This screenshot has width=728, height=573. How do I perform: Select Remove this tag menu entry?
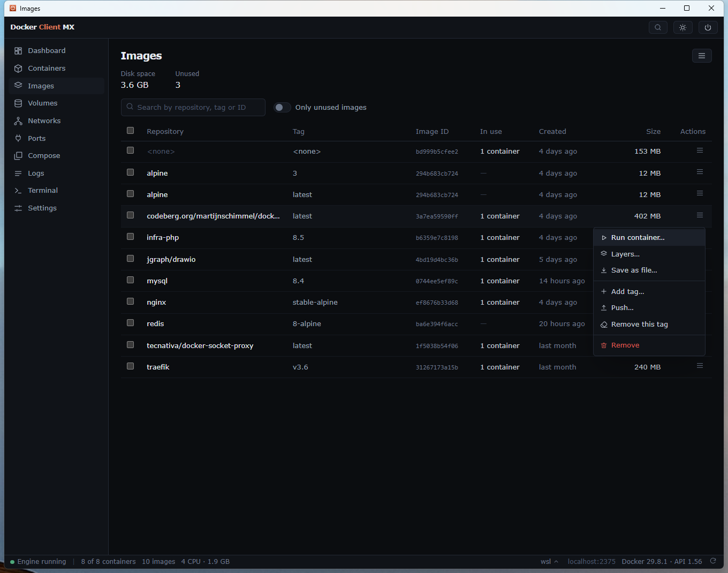point(649,324)
